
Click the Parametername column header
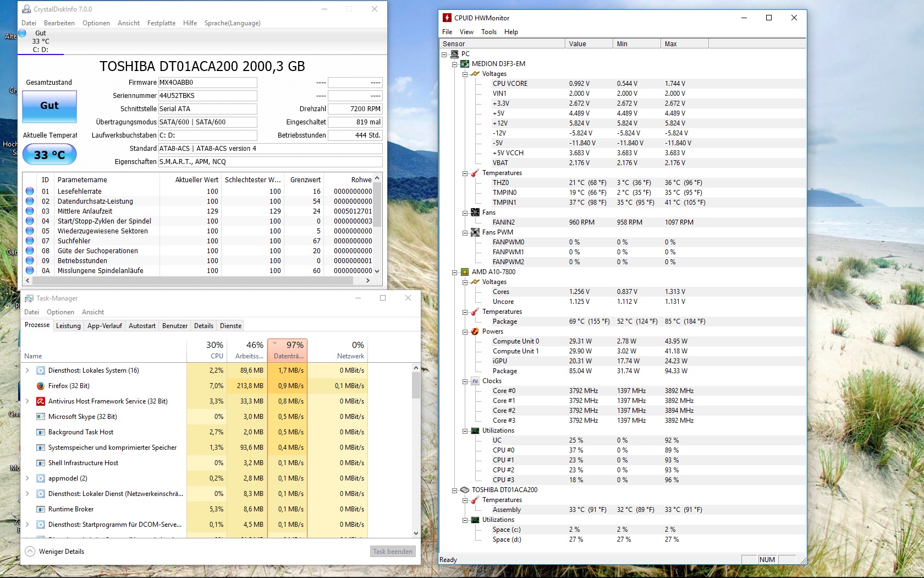(108, 180)
